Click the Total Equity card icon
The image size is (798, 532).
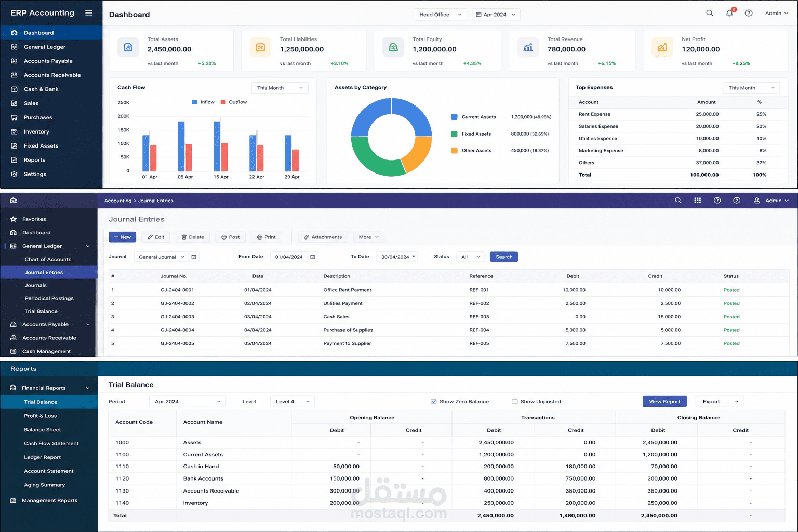tap(393, 48)
